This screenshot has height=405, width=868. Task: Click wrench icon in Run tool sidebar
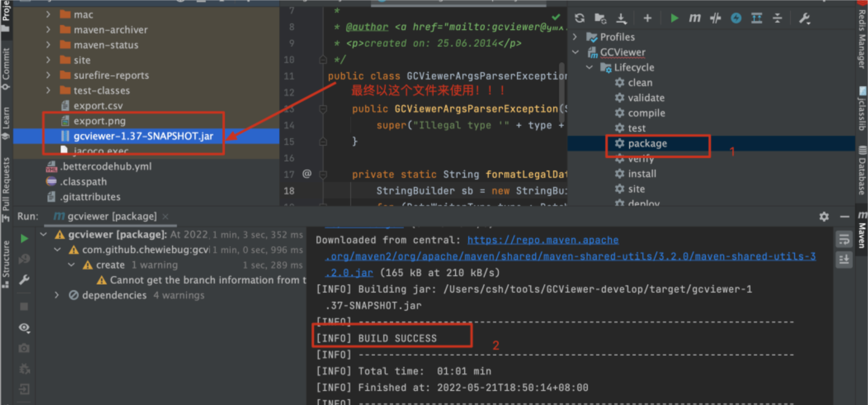(24, 280)
